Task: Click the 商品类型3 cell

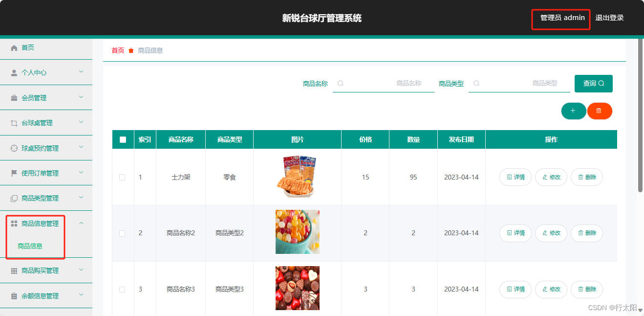Action: click(230, 290)
